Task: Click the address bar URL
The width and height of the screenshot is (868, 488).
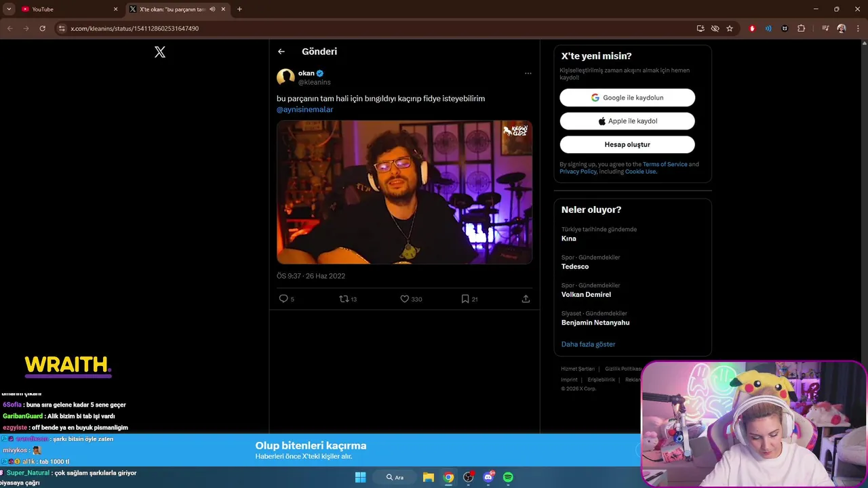Action: (x=134, y=28)
